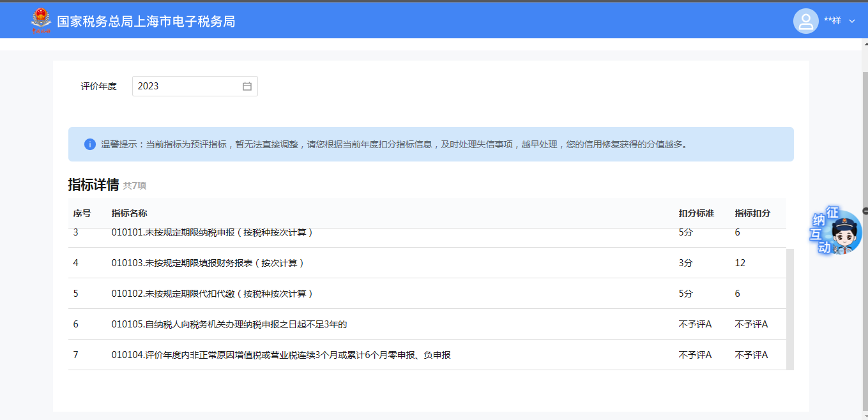Select row 010104 零申报、负申报 indicator
This screenshot has width=868, height=420.
point(281,355)
